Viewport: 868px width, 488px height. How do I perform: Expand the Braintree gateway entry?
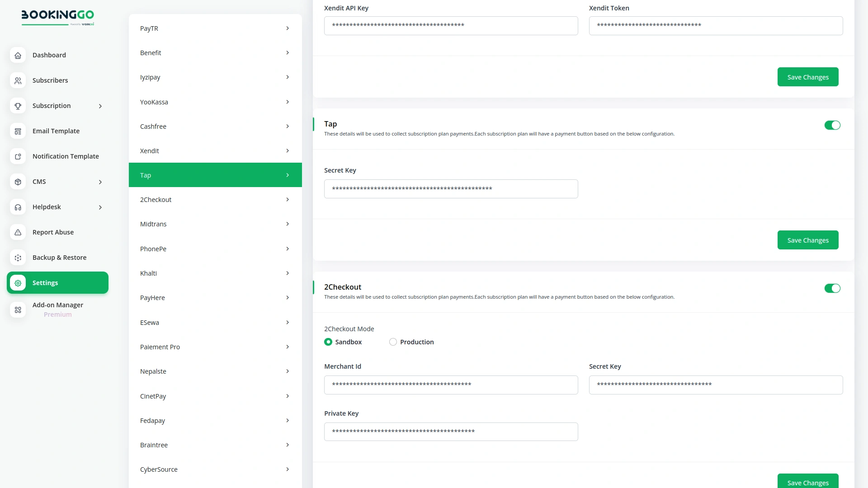click(x=215, y=445)
